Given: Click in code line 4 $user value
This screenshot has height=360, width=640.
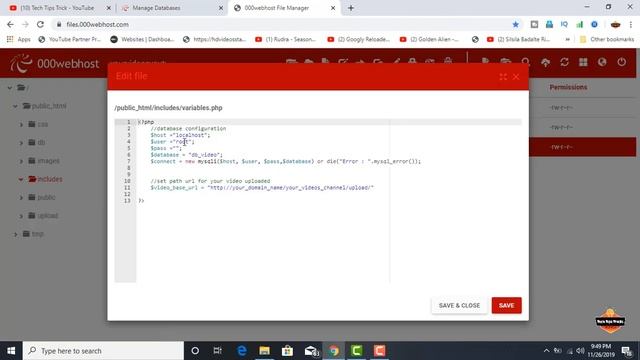Looking at the screenshot, I should 182,142.
